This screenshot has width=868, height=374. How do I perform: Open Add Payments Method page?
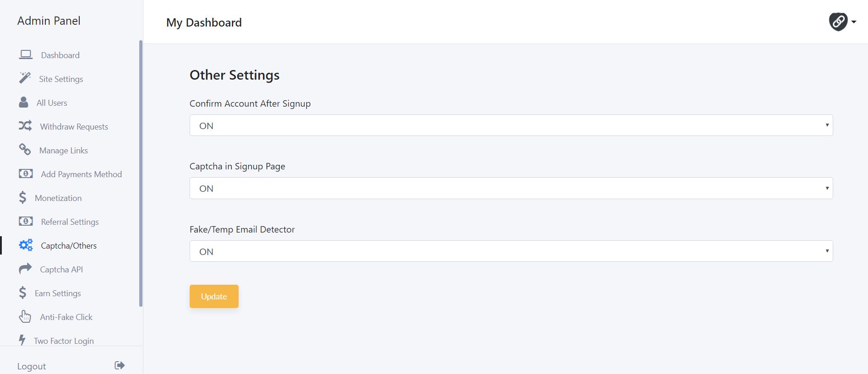[81, 174]
